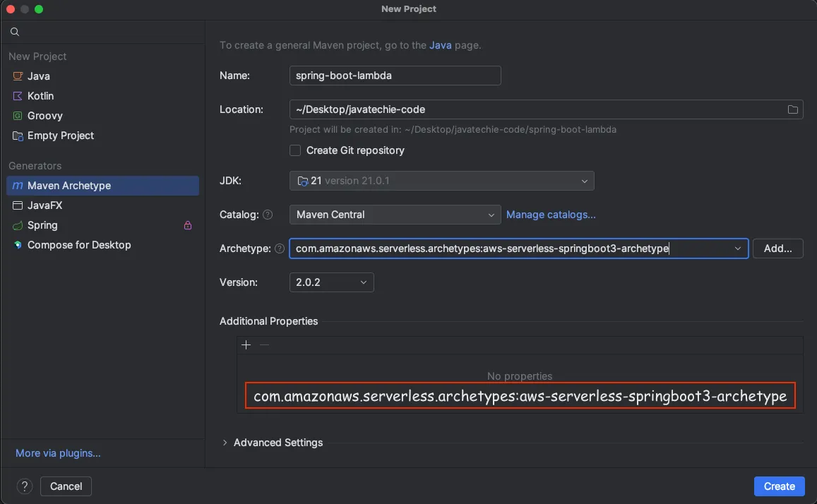The height and width of the screenshot is (504, 817).
Task: Click the plus icon to add property
Action: coord(246,344)
